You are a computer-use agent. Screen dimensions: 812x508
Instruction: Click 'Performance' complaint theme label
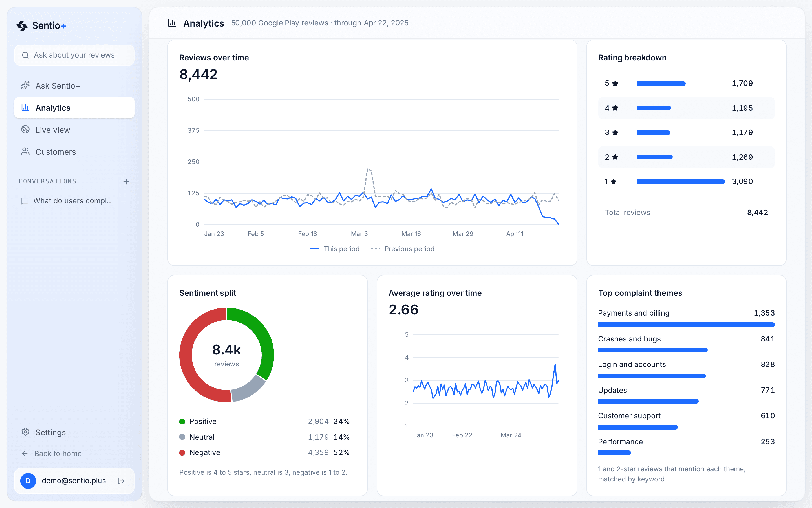620,441
